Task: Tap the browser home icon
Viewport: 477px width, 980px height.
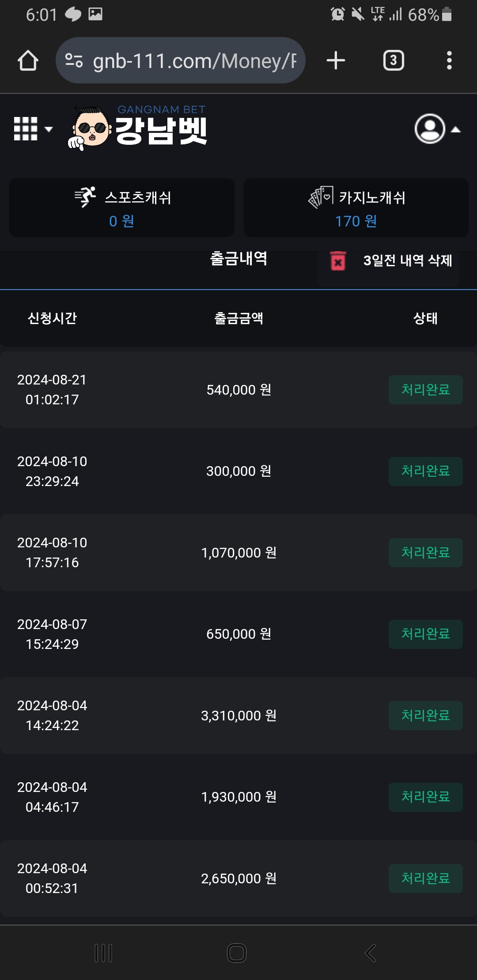Action: pyautogui.click(x=28, y=60)
